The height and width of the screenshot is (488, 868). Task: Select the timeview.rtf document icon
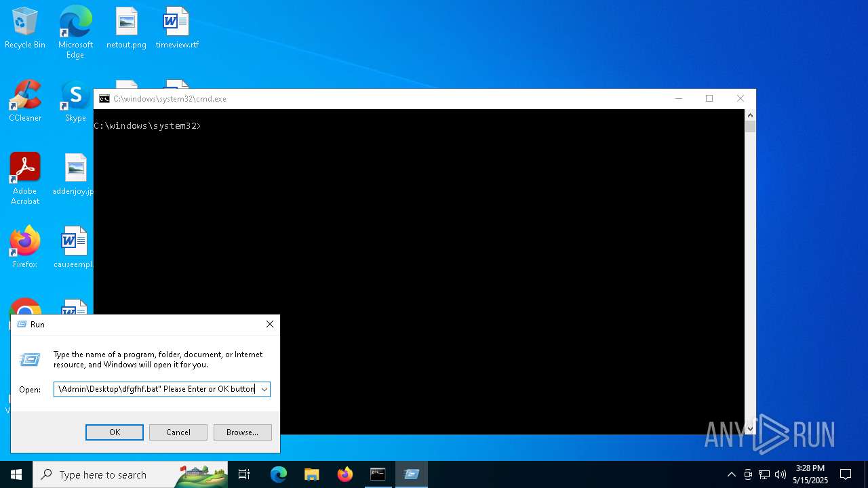[x=177, y=28]
